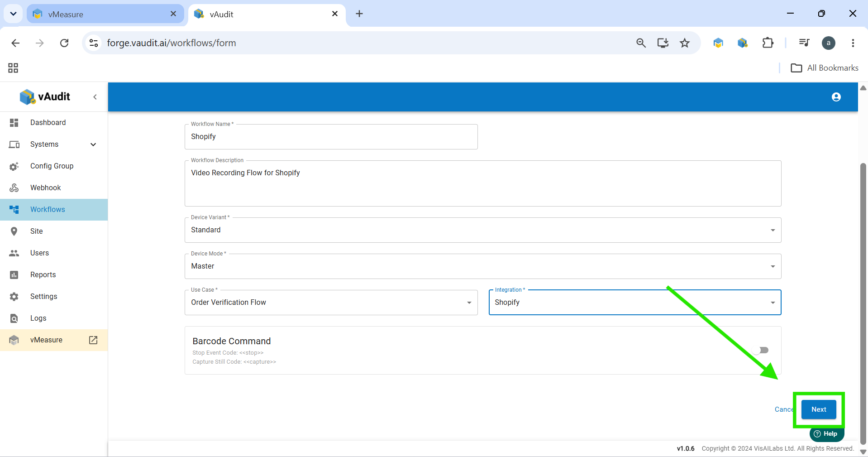Click the Users people icon
Image resolution: width=868 pixels, height=457 pixels.
point(14,253)
